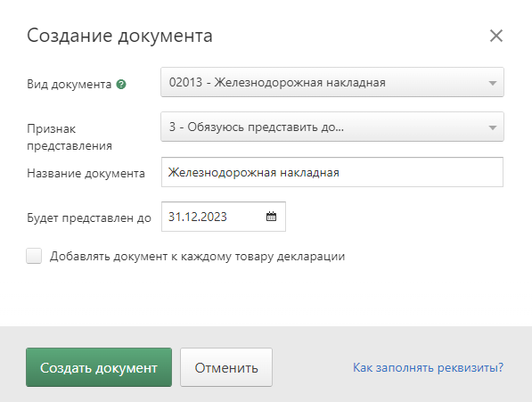Expand the arrow of 02013 Железнодорожная накладная
Viewport: 532px width, 402px height.
pos(492,83)
